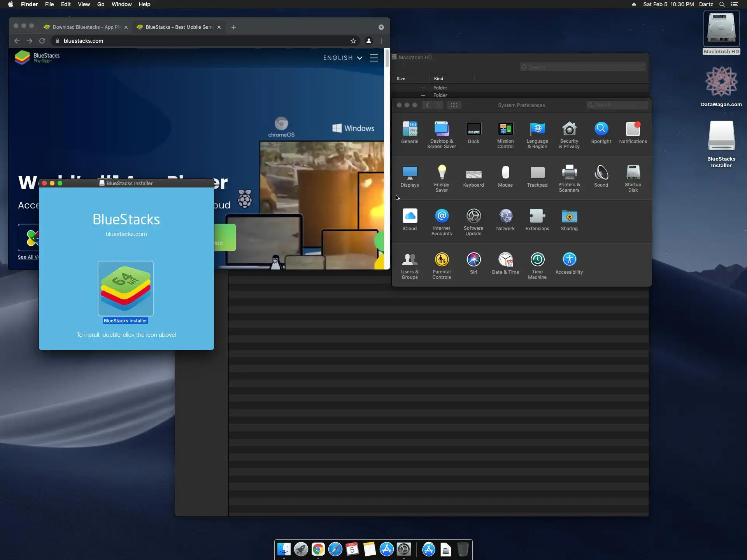
Task: Open Siri preferences
Action: pyautogui.click(x=473, y=260)
